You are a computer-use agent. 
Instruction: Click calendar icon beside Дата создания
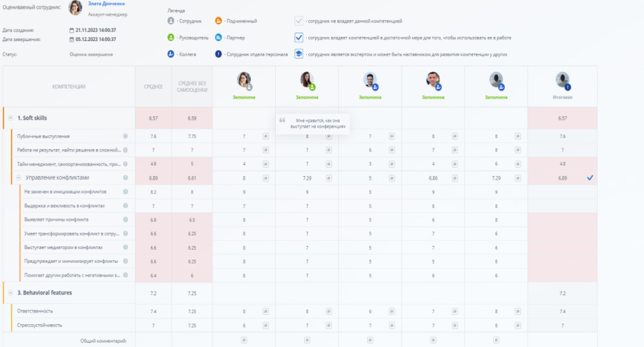pyautogui.click(x=71, y=30)
